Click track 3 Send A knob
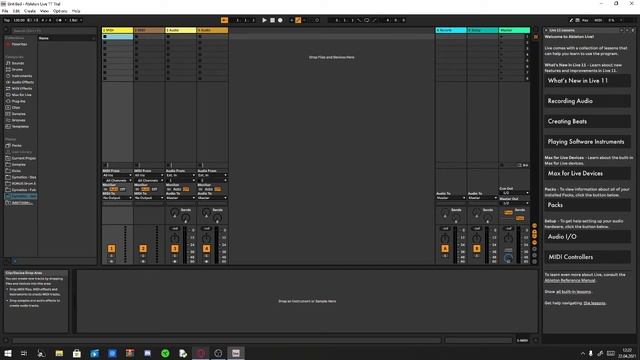 pos(174,212)
